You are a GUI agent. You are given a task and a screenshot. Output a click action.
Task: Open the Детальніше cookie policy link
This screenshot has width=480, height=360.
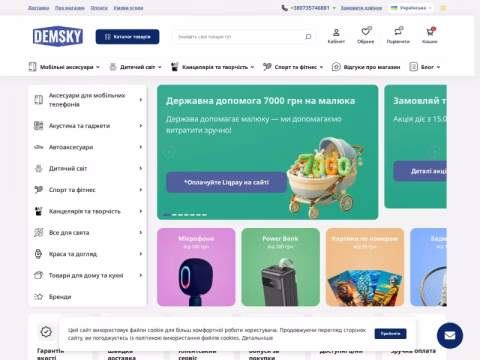(257, 338)
